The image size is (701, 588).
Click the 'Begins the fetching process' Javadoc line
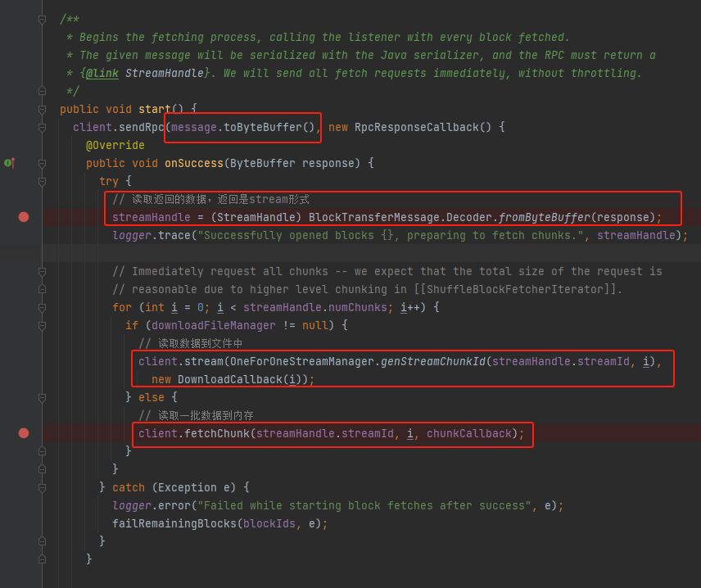click(318, 37)
